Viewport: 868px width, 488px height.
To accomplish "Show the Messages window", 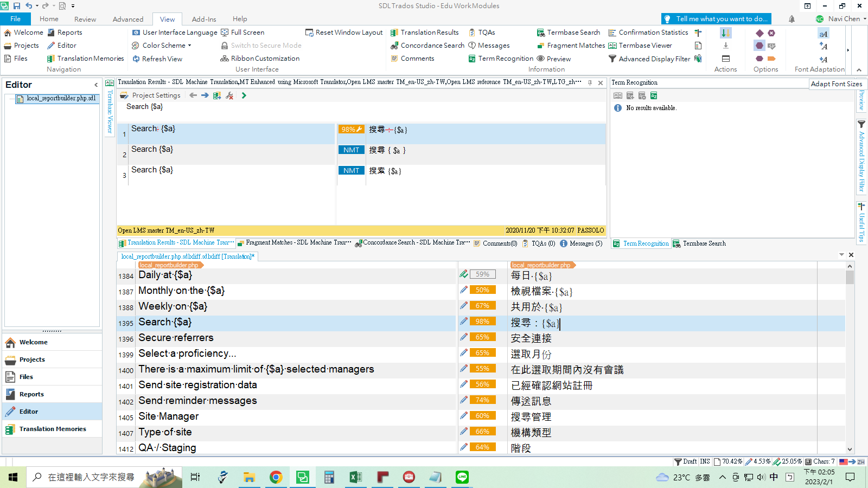I will tap(489, 46).
